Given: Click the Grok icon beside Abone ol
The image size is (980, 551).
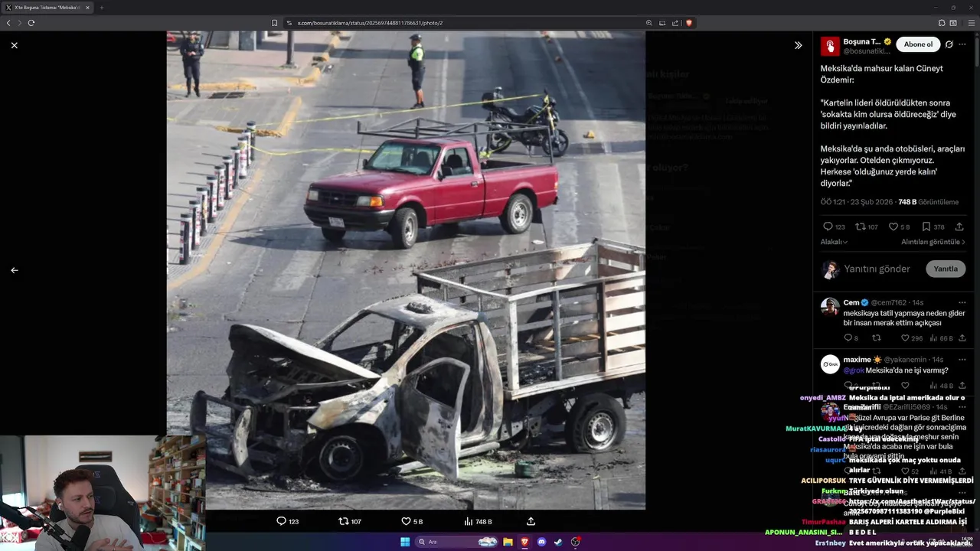Looking at the screenshot, I should (949, 44).
